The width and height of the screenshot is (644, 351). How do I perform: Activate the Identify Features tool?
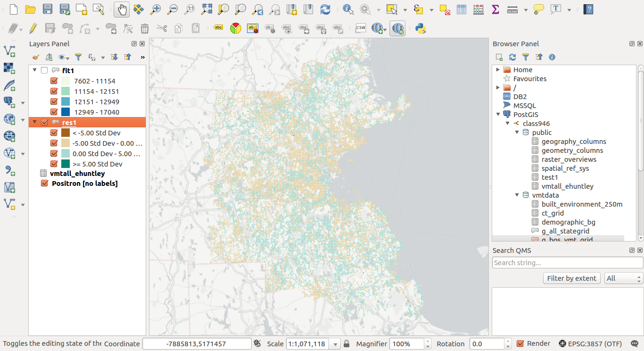point(348,9)
